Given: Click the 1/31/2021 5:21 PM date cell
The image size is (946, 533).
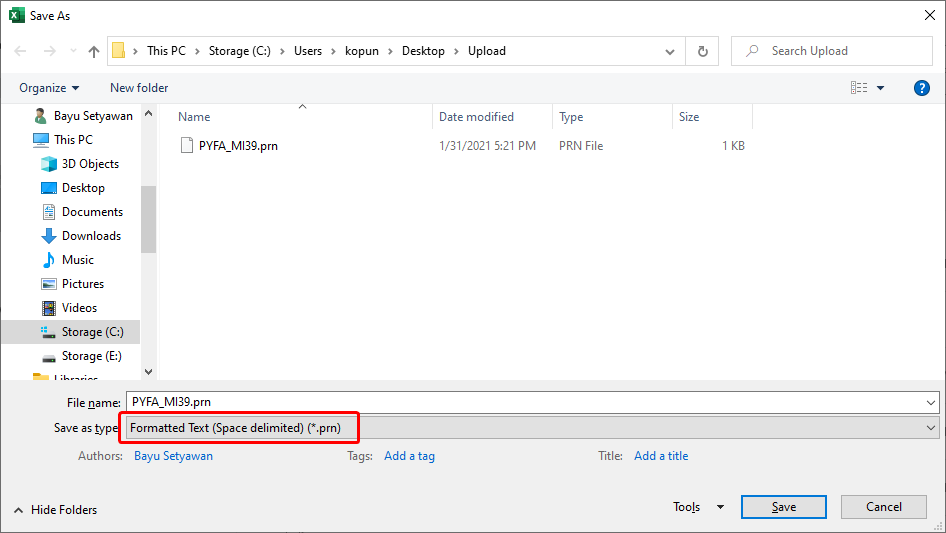Looking at the screenshot, I should click(x=487, y=146).
